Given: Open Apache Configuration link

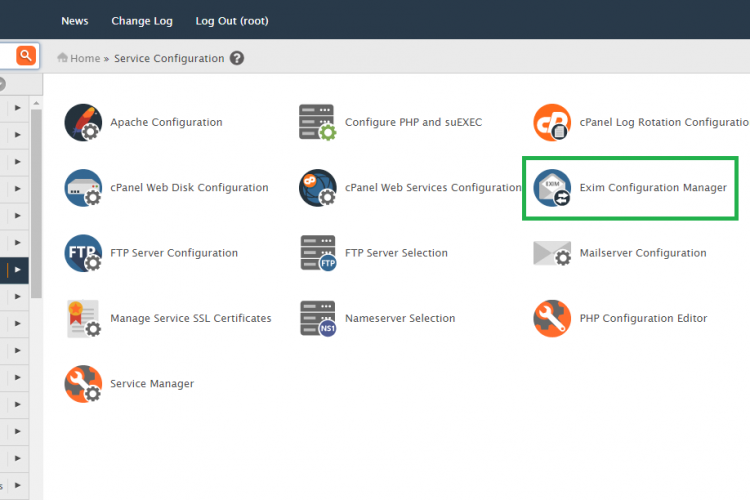Looking at the screenshot, I should pyautogui.click(x=166, y=122).
